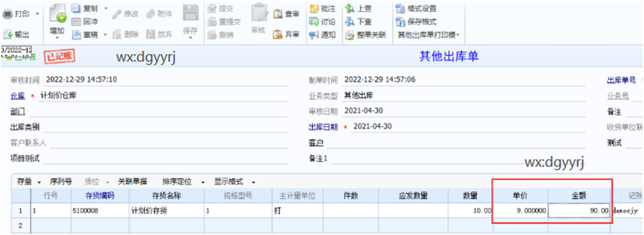Click the 项目测试 input field
Screen dimensions: 644x235
(165, 158)
